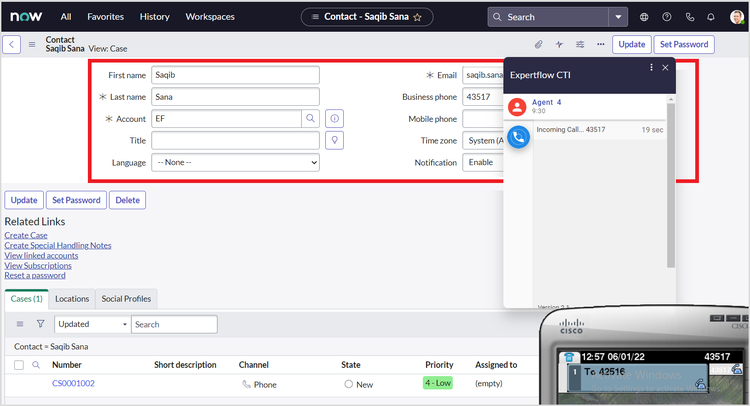Click the attachment paperclip icon
Screen dimensions: 750x406
[x=538, y=45]
